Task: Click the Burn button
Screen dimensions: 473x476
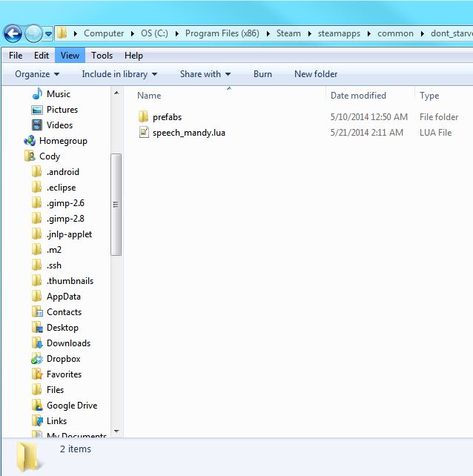Action: tap(262, 74)
